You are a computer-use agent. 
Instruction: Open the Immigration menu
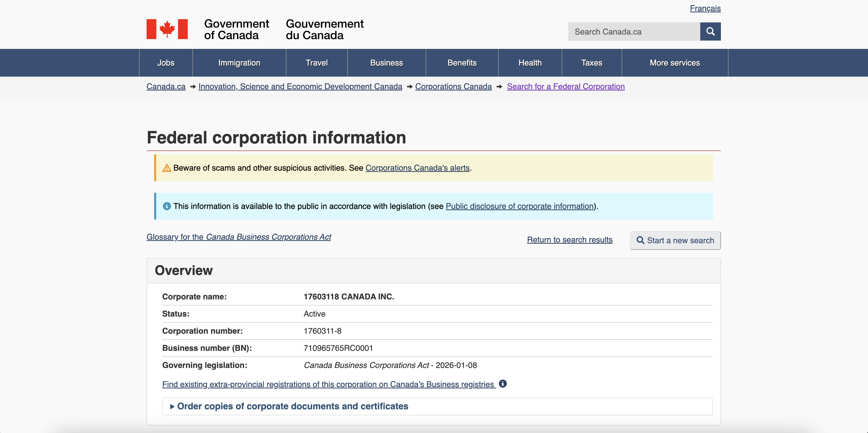pyautogui.click(x=239, y=63)
